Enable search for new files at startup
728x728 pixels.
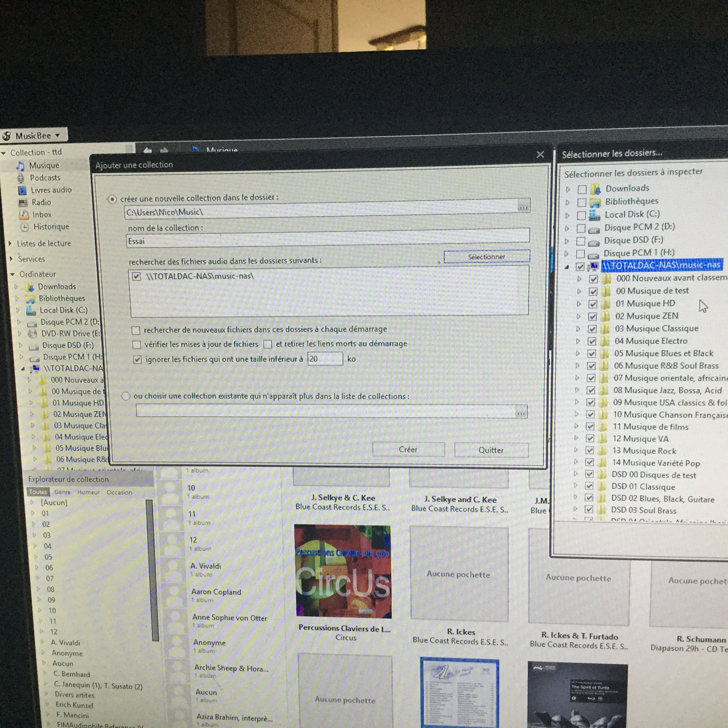pyautogui.click(x=136, y=330)
